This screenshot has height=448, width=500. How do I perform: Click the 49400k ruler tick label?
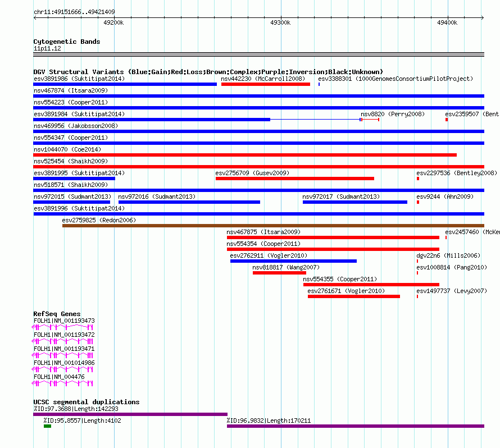coord(447,22)
